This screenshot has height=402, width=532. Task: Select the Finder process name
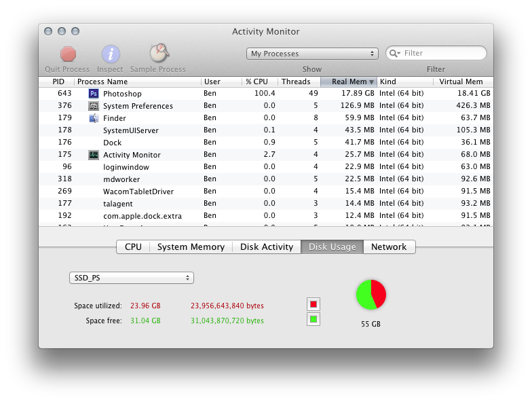pyautogui.click(x=115, y=118)
